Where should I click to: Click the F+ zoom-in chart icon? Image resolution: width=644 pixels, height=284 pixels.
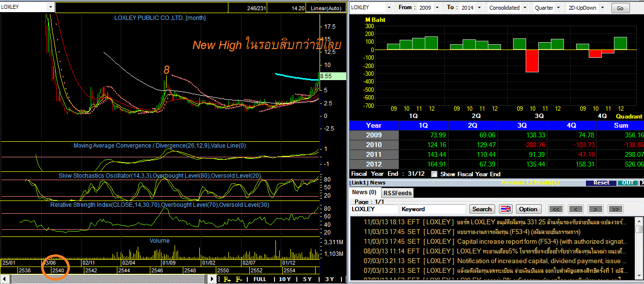[227, 279]
